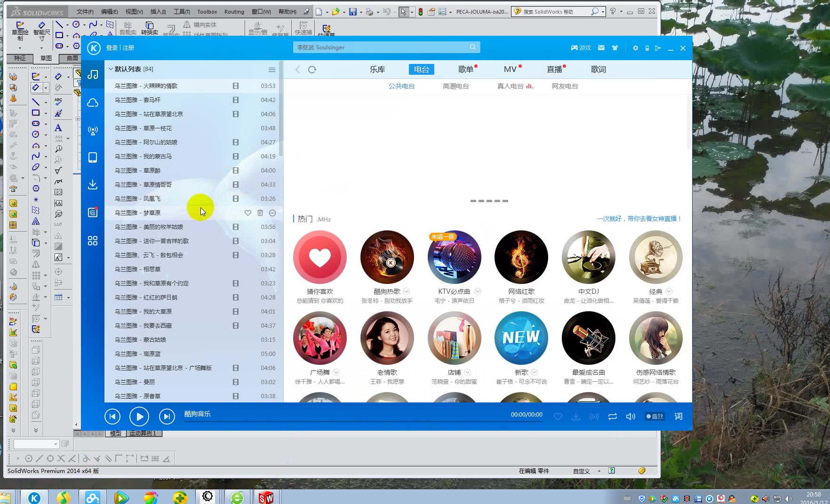
Task: Open SolidWorks from the Windows taskbar
Action: click(x=266, y=497)
